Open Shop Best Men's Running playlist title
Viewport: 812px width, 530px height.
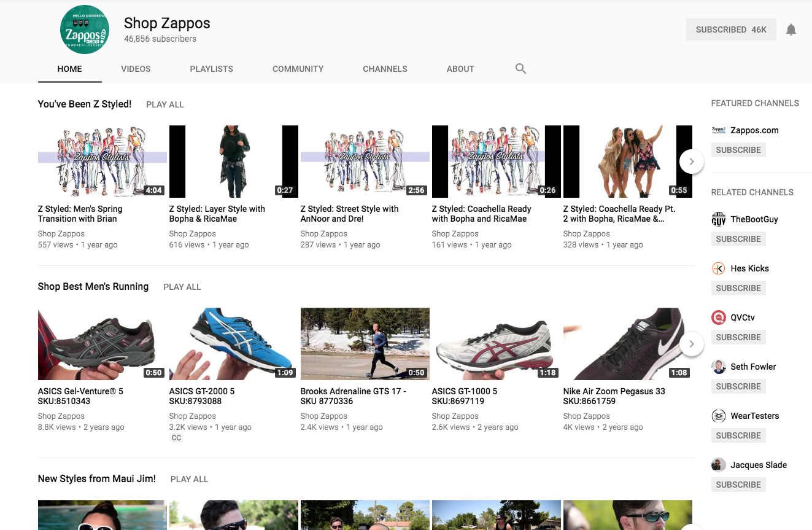93,287
